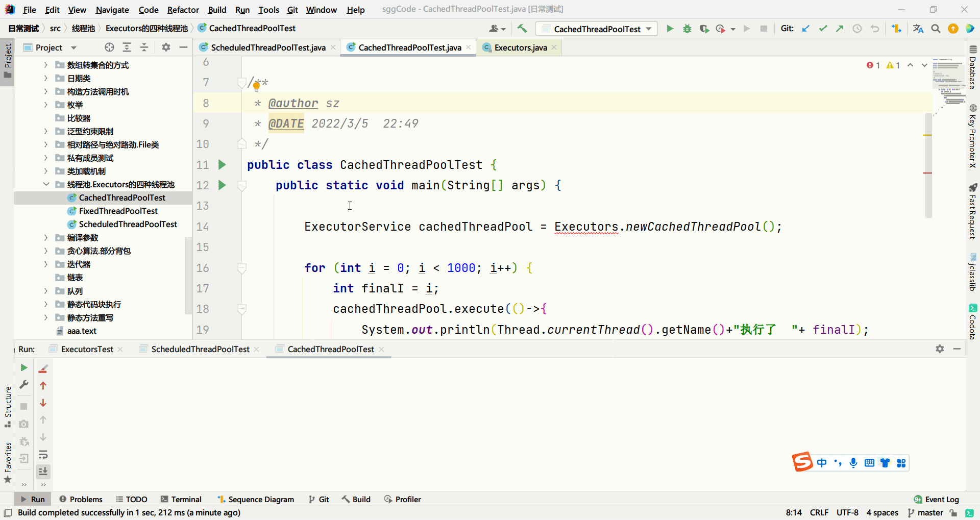980x520 pixels.
Task: Click the yellow warning stripe marker
Action: coord(927,135)
